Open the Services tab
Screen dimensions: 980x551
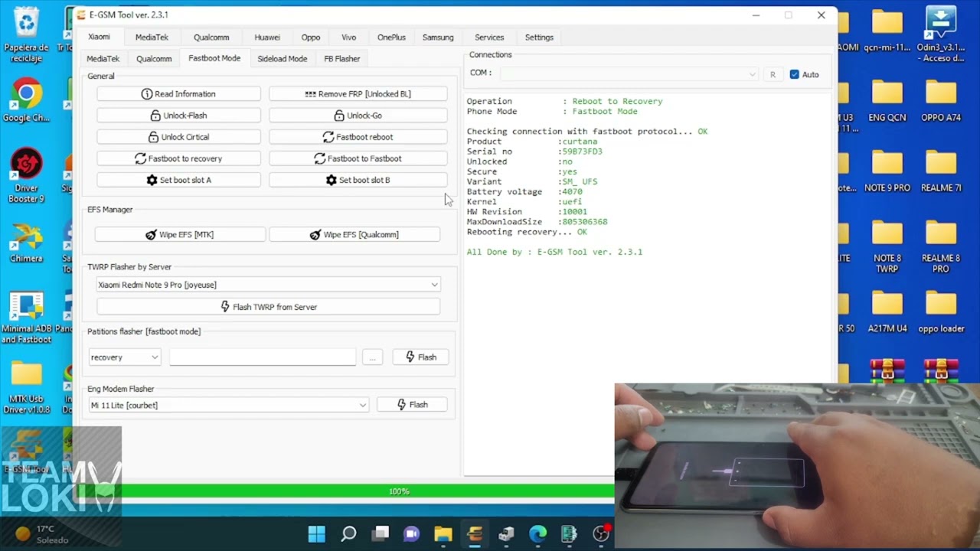pos(489,37)
